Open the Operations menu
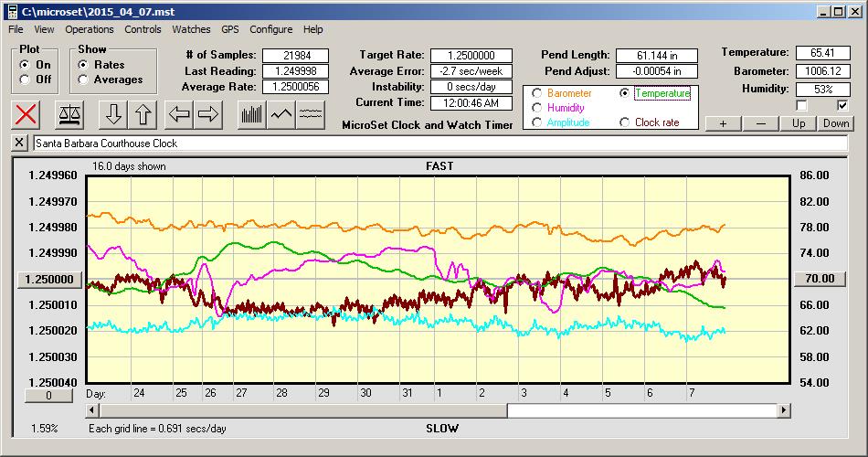868x457 pixels. (90, 29)
